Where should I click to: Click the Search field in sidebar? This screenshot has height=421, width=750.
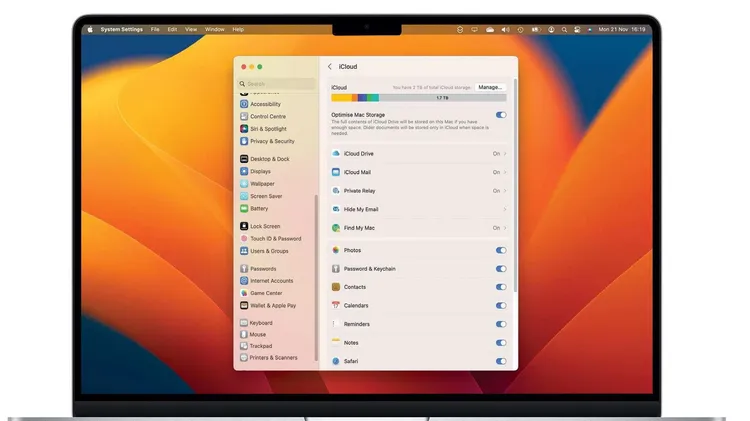click(x=276, y=84)
